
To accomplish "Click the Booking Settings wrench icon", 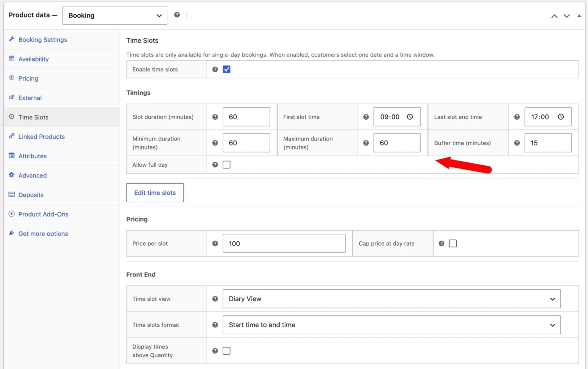I will pos(12,39).
